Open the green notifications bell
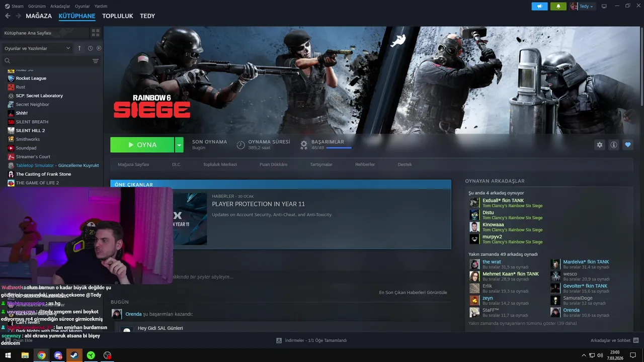 (x=558, y=6)
